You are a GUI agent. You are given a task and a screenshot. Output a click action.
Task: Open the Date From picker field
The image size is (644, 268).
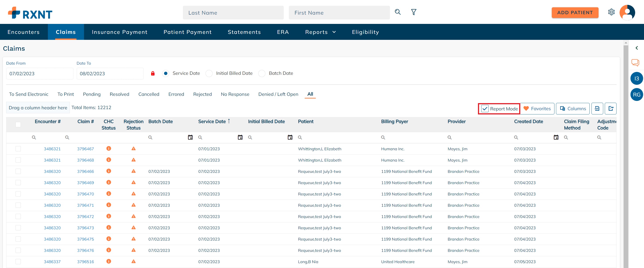(x=39, y=74)
